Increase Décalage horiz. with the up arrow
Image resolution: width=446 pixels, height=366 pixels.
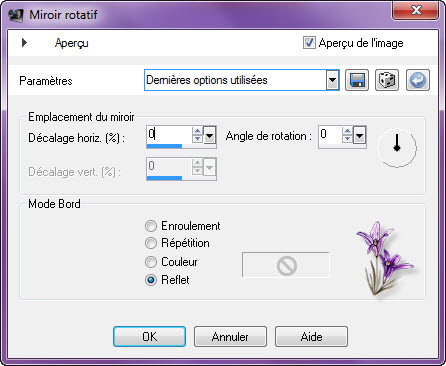tap(197, 131)
